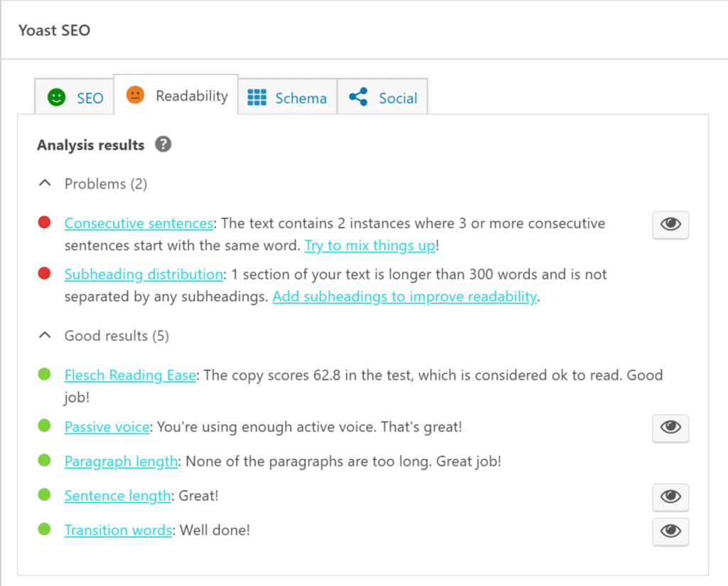Viewport: 728px width, 586px height.
Task: Click the green dot beside Passive voice
Action: point(44,425)
